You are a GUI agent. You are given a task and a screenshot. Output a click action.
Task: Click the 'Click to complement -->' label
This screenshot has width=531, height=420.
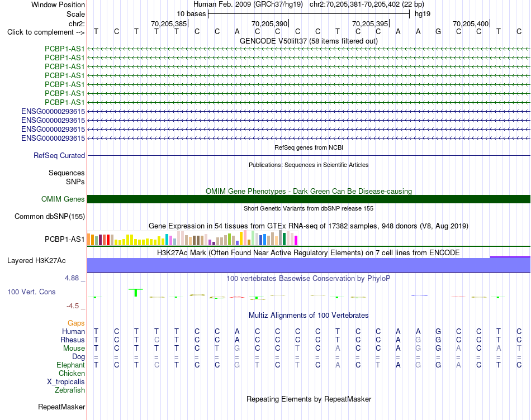tap(46, 32)
